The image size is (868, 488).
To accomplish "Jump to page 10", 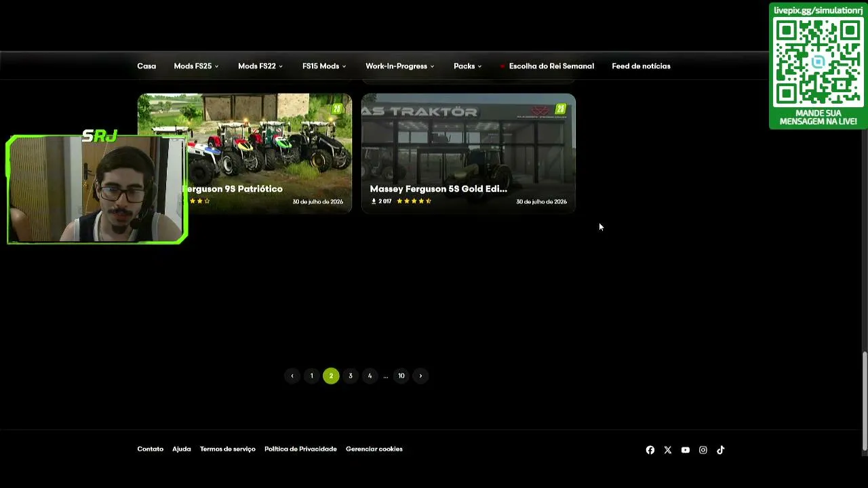I will point(401,375).
